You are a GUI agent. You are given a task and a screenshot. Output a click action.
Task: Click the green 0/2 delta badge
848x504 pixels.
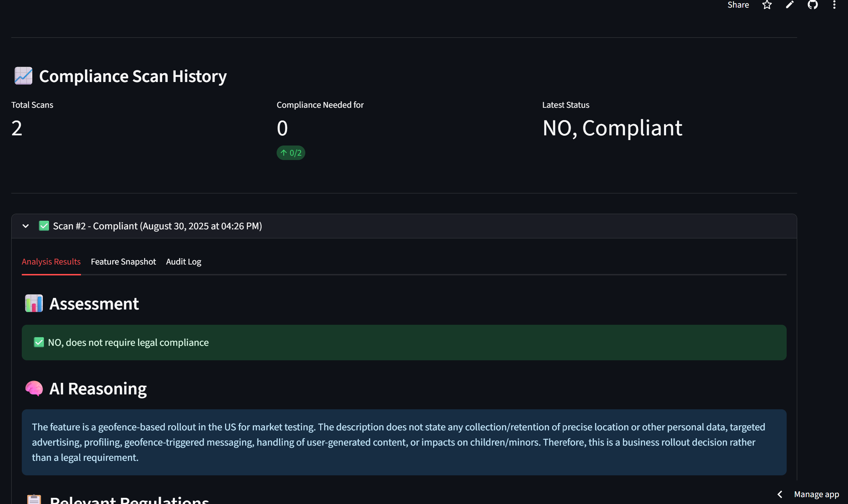(x=291, y=153)
